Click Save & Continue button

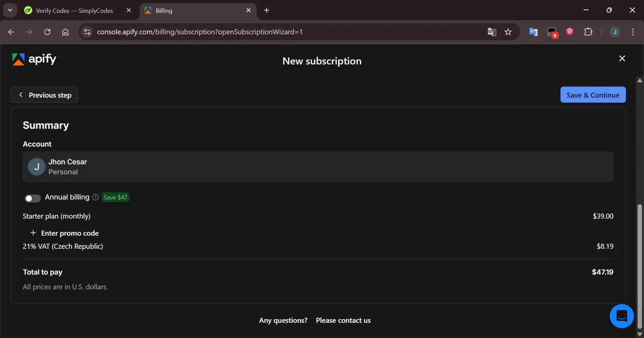[593, 95]
